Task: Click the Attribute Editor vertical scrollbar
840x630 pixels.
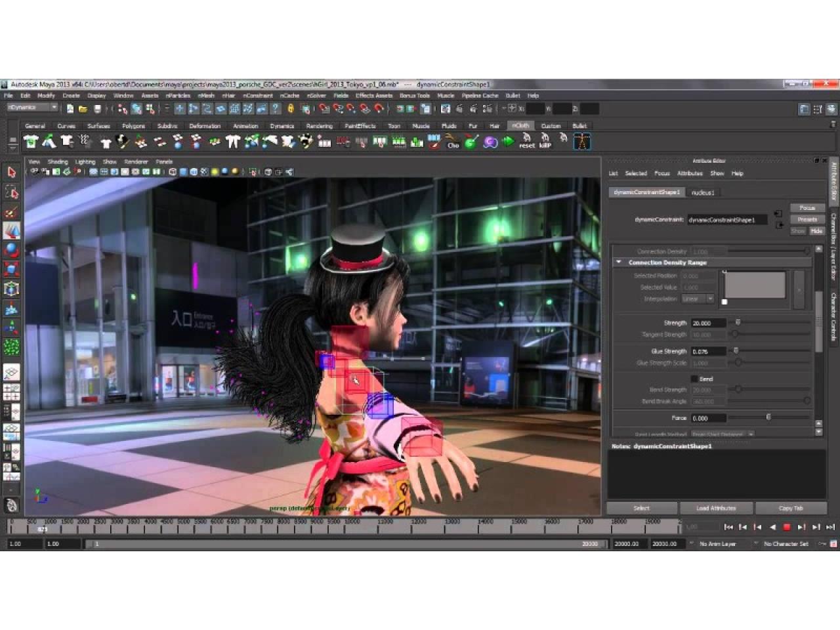Action: pos(818,322)
